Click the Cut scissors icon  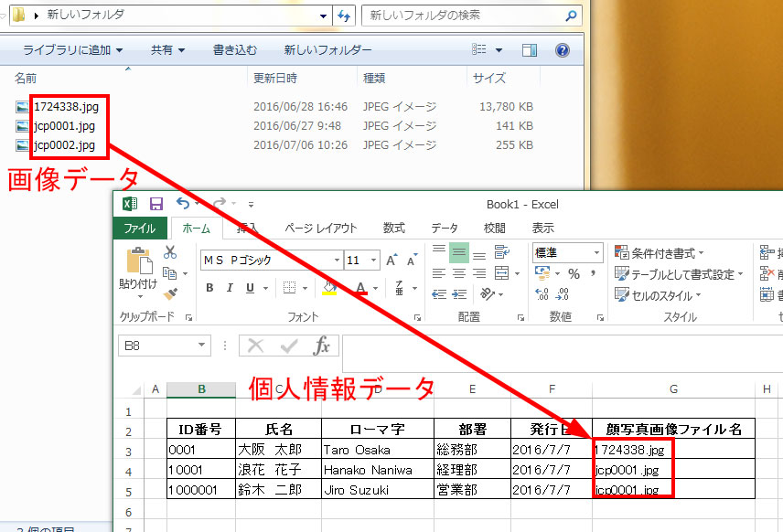click(170, 253)
